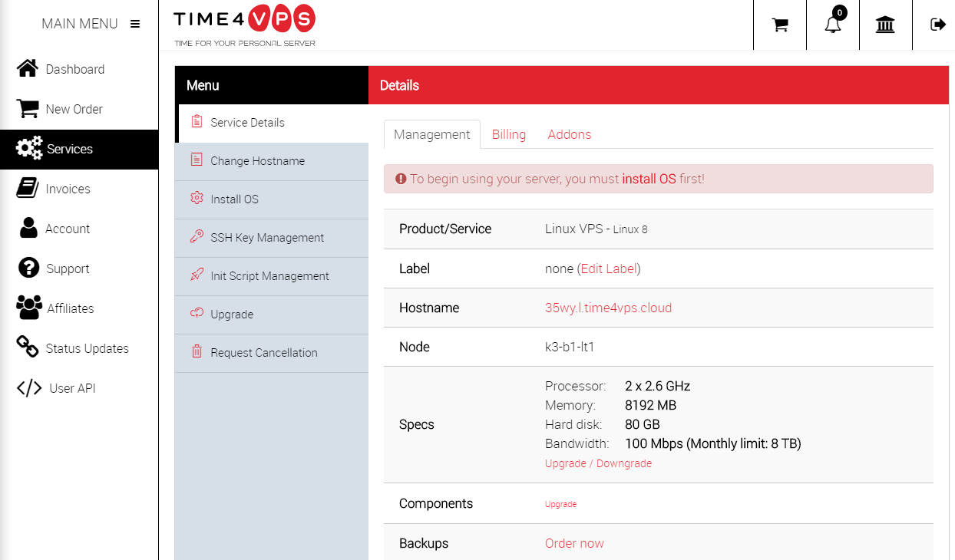Viewport: 955px width, 560px height.
Task: Open Services menu item
Action: pyautogui.click(x=79, y=149)
